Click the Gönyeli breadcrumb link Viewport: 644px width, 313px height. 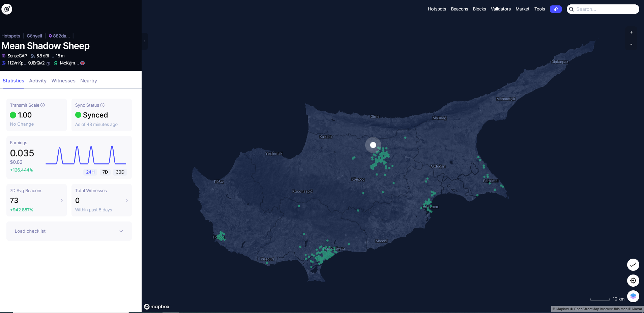(x=34, y=36)
